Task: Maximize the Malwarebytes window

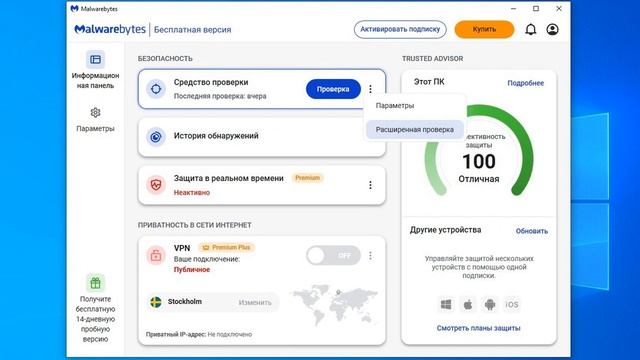Action: point(536,9)
